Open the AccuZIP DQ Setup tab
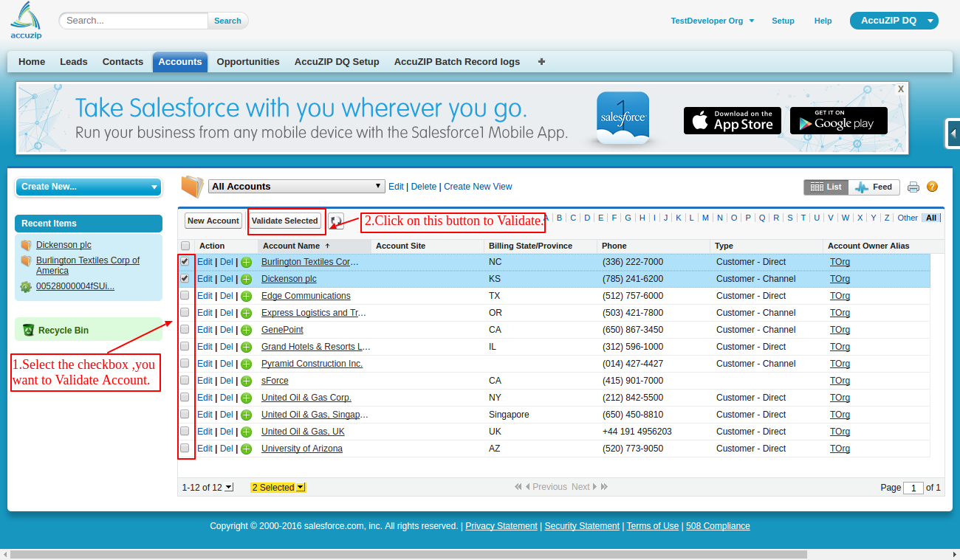The image size is (960, 560). pyautogui.click(x=337, y=62)
